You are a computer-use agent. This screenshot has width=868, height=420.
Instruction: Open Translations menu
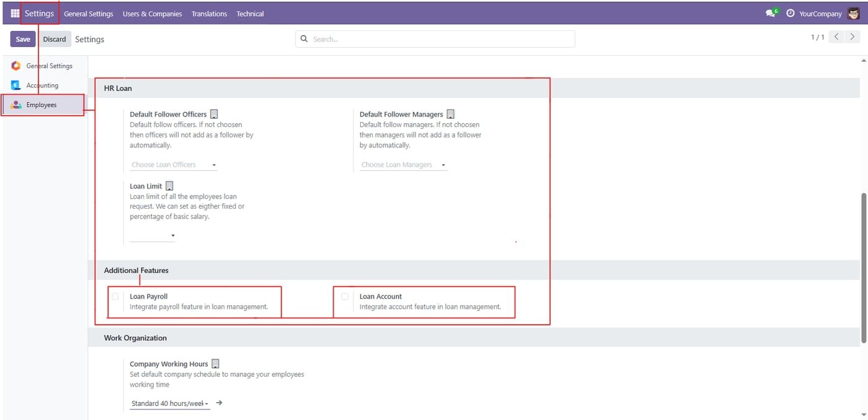pyautogui.click(x=209, y=14)
